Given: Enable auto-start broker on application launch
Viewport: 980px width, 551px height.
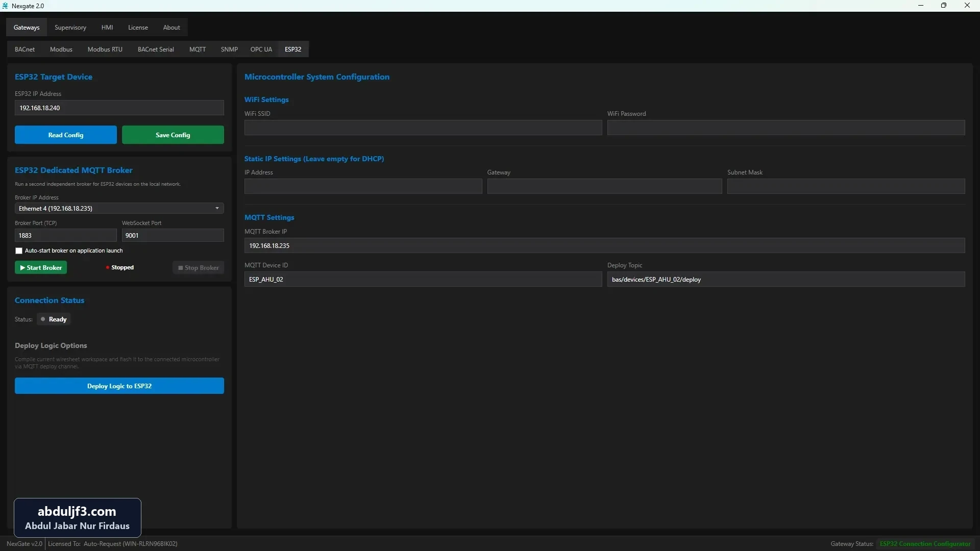Looking at the screenshot, I should [19, 251].
